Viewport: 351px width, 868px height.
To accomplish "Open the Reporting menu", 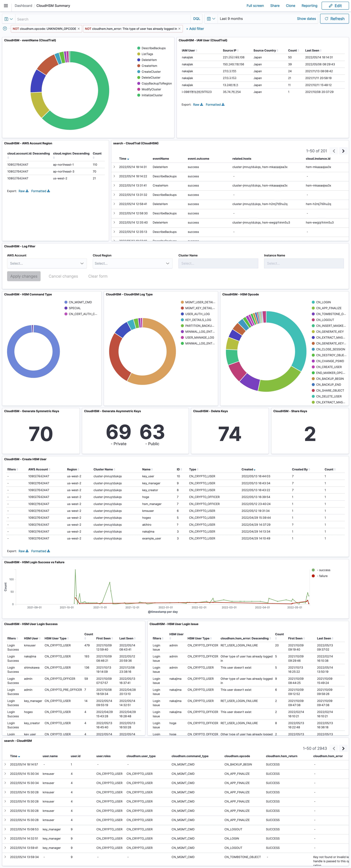I will (x=309, y=6).
